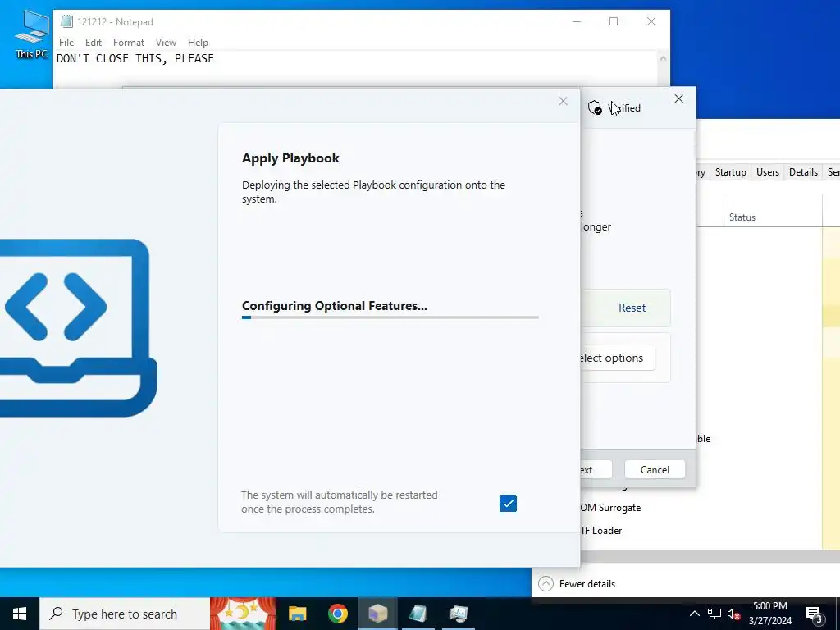Open the notification center icon
This screenshot has width=840, height=630.
pyautogui.click(x=815, y=614)
